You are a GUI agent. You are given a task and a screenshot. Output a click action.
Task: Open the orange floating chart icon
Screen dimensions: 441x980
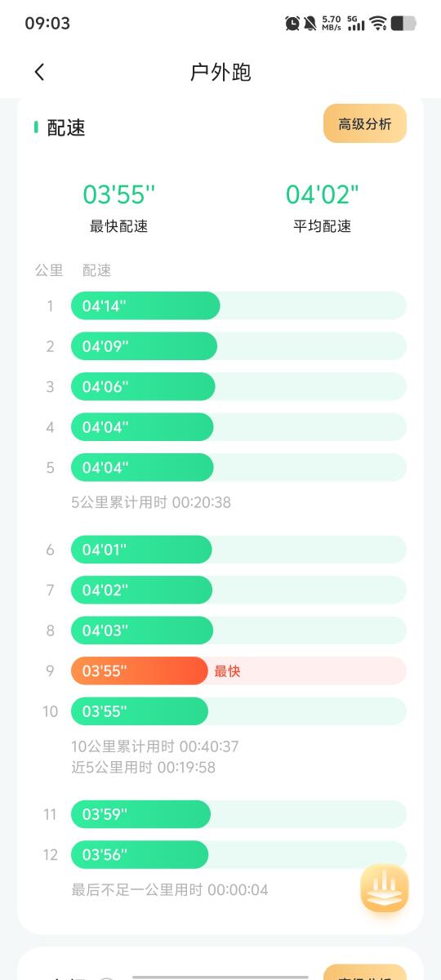click(x=385, y=889)
